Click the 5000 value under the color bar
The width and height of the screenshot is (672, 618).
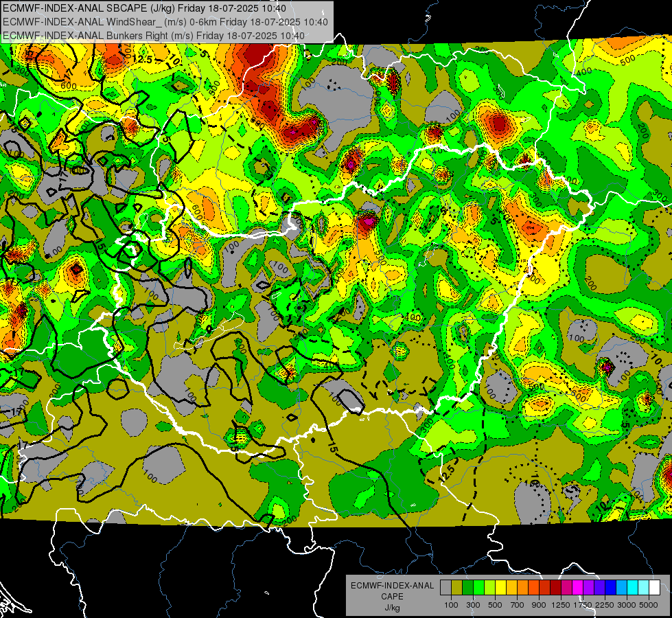(x=649, y=605)
